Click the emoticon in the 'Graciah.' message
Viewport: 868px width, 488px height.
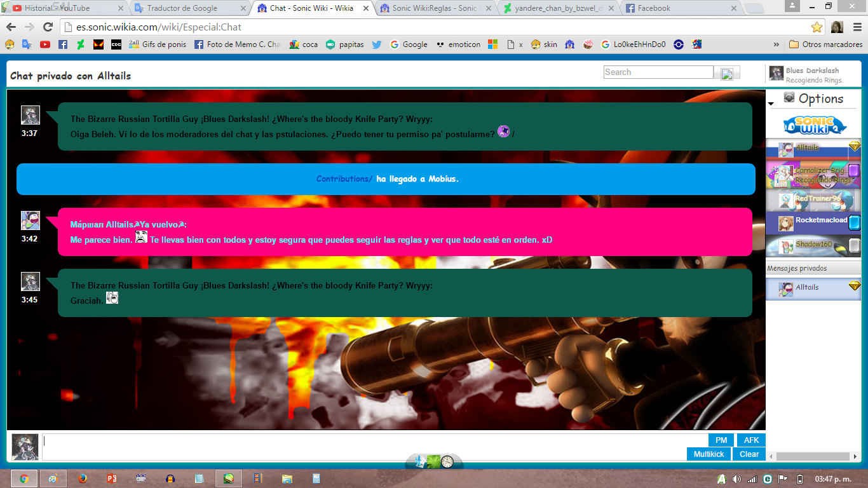pyautogui.click(x=112, y=297)
